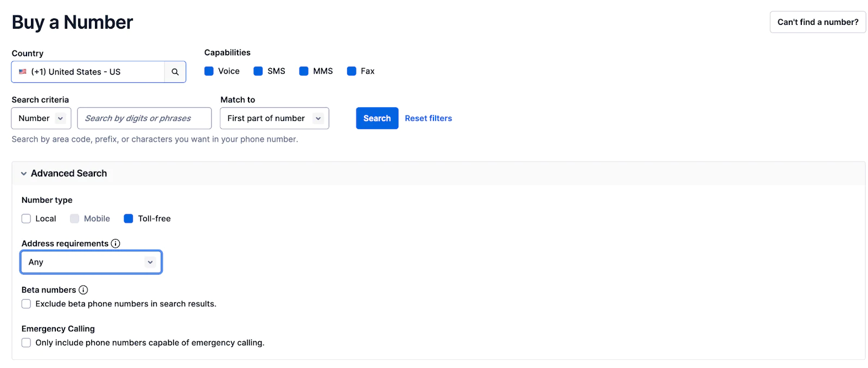Click the Emergency Calling label

pyautogui.click(x=58, y=328)
